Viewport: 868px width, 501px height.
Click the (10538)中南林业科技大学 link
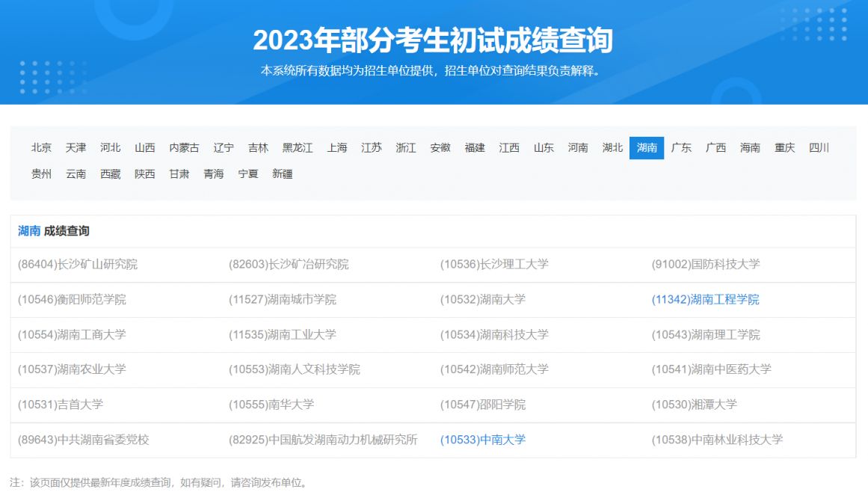(x=718, y=440)
